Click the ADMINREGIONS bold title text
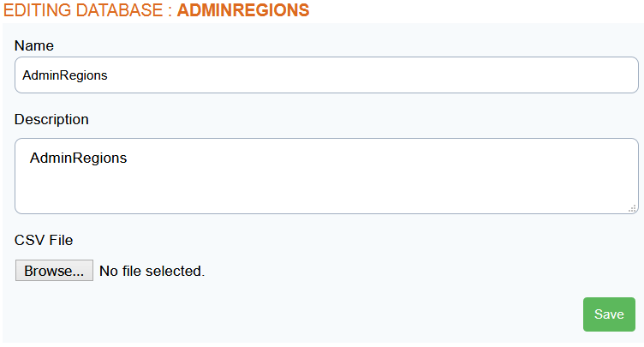 [243, 10]
